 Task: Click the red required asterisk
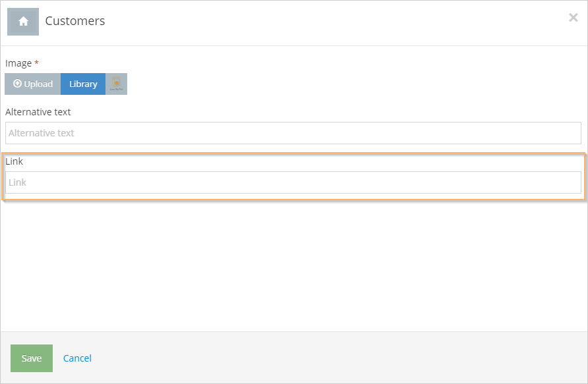click(x=36, y=62)
